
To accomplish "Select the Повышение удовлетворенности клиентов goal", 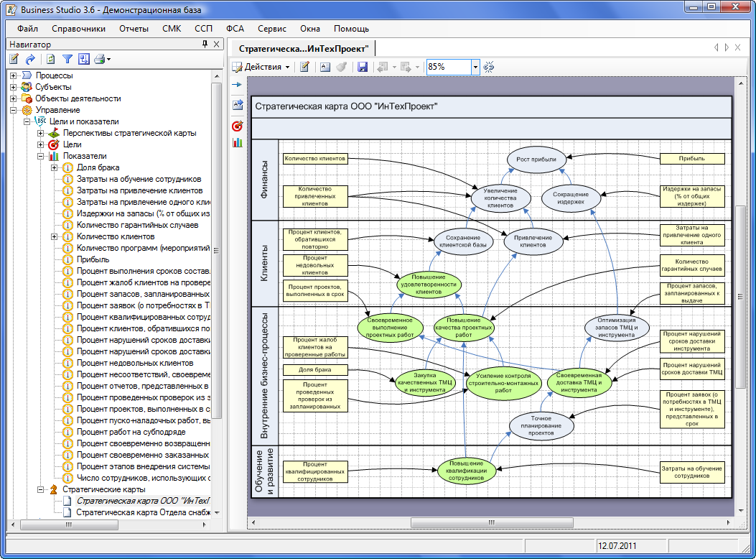I will [429, 285].
